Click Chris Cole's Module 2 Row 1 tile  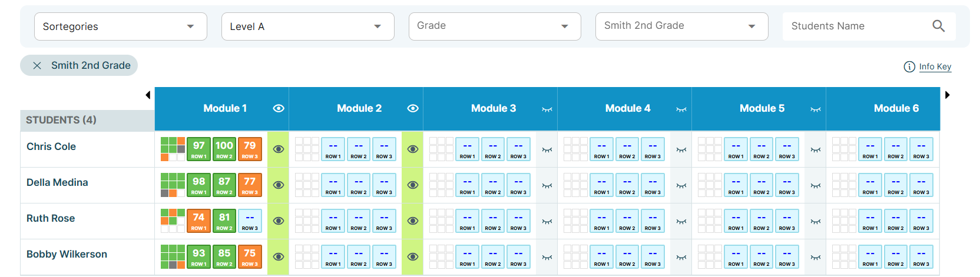click(333, 149)
